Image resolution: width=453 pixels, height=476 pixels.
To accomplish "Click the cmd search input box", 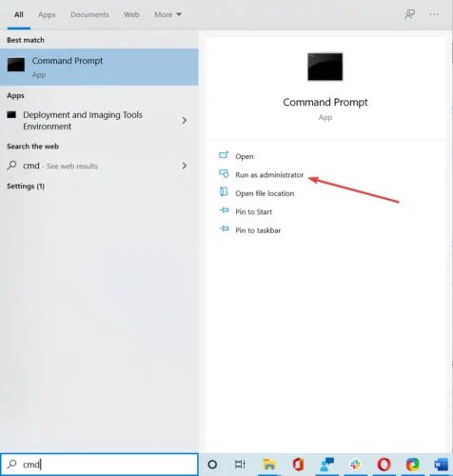I will [99, 465].
